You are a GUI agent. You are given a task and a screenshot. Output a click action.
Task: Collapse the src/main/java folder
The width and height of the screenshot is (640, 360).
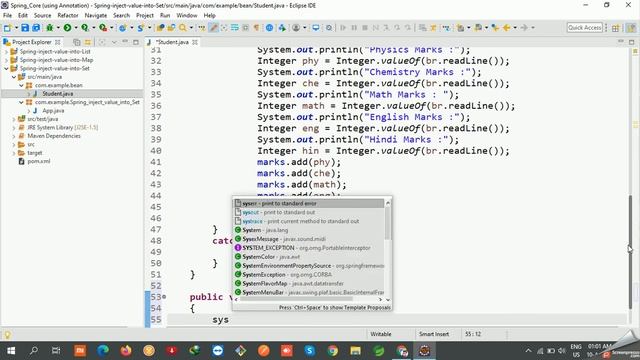tap(14, 77)
